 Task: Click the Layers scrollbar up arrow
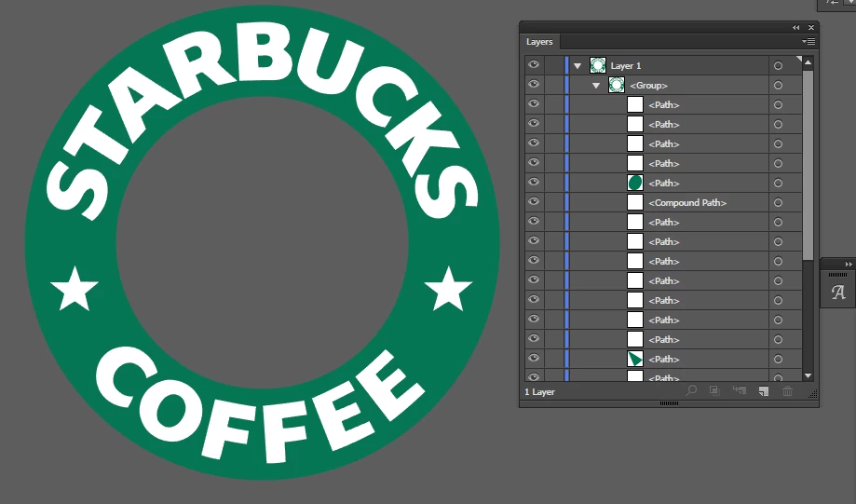coord(808,62)
